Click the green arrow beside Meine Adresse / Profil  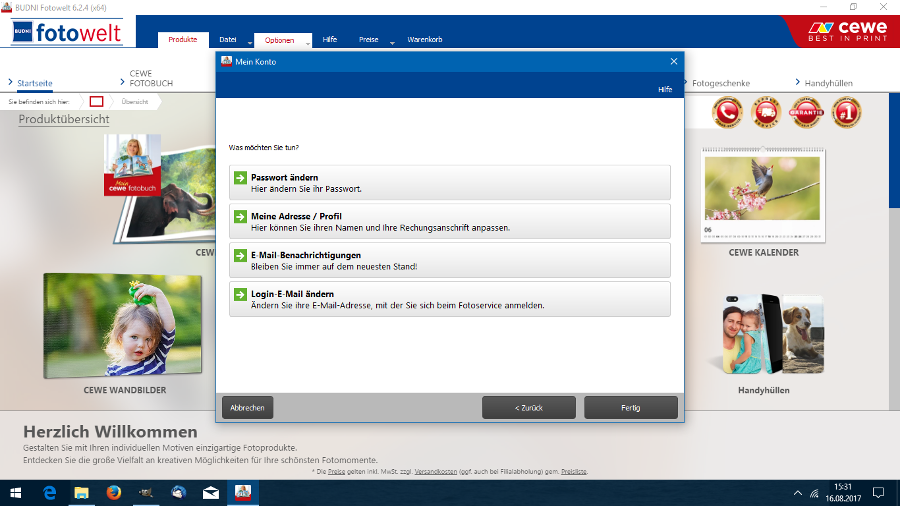click(240, 216)
